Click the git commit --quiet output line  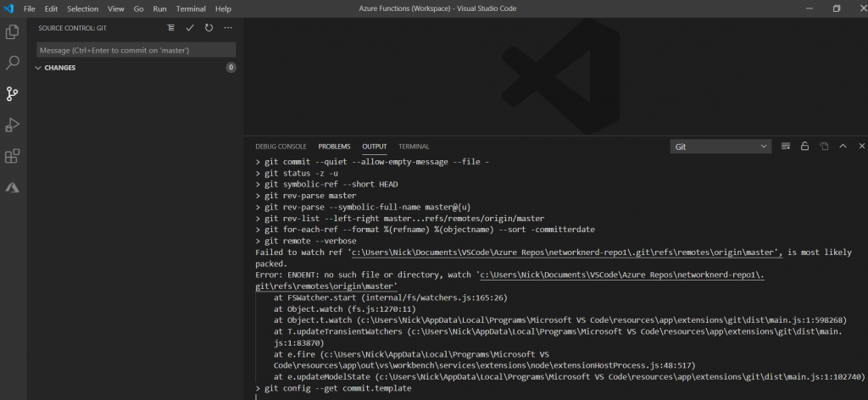(x=372, y=162)
